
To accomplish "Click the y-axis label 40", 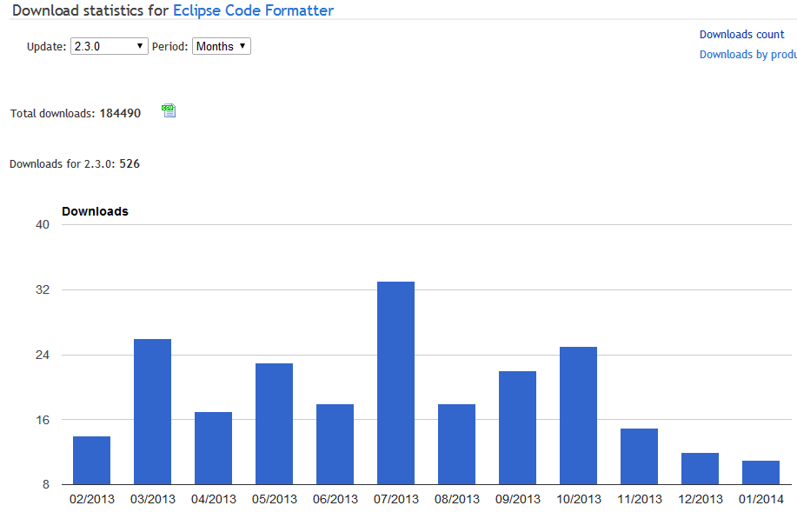I will coord(43,225).
